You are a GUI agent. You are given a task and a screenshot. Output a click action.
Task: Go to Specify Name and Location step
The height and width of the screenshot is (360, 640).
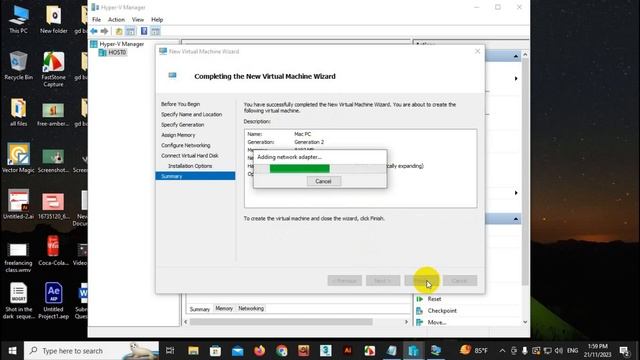tap(191, 115)
